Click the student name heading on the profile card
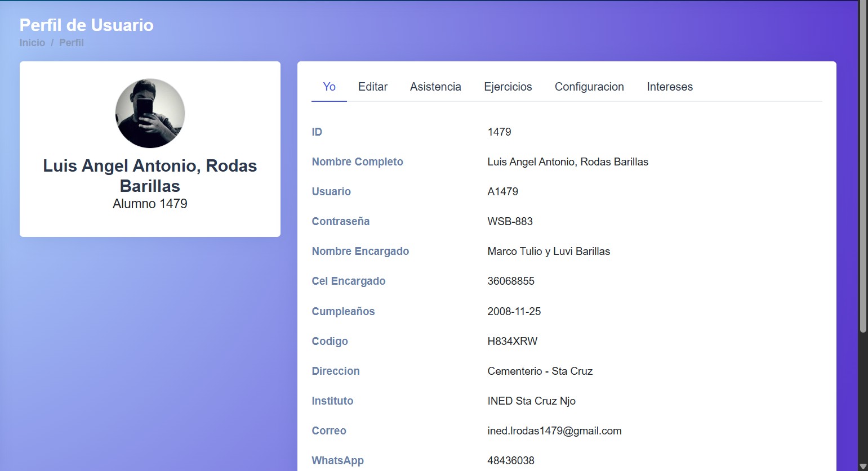Viewport: 868px width, 471px height. point(150,176)
